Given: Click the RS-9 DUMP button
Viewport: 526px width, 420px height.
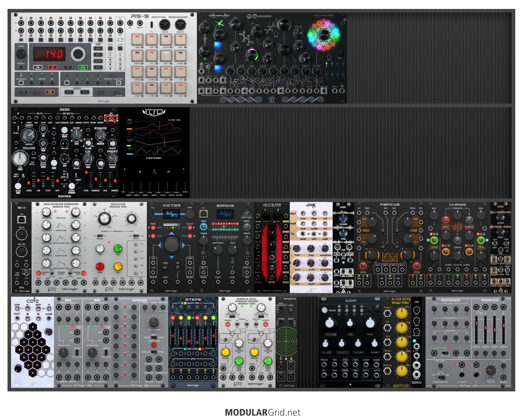Looking at the screenshot, I should coord(98,67).
